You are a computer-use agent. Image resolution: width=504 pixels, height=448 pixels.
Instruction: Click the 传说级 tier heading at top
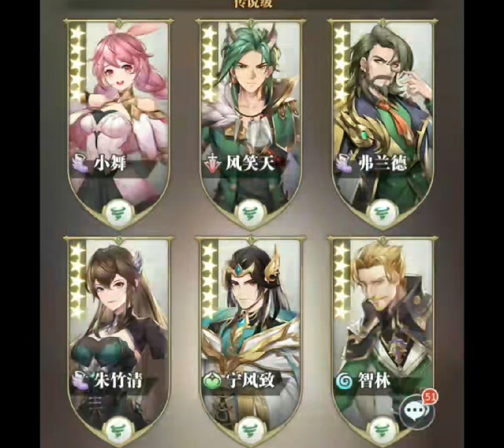[252, 3]
